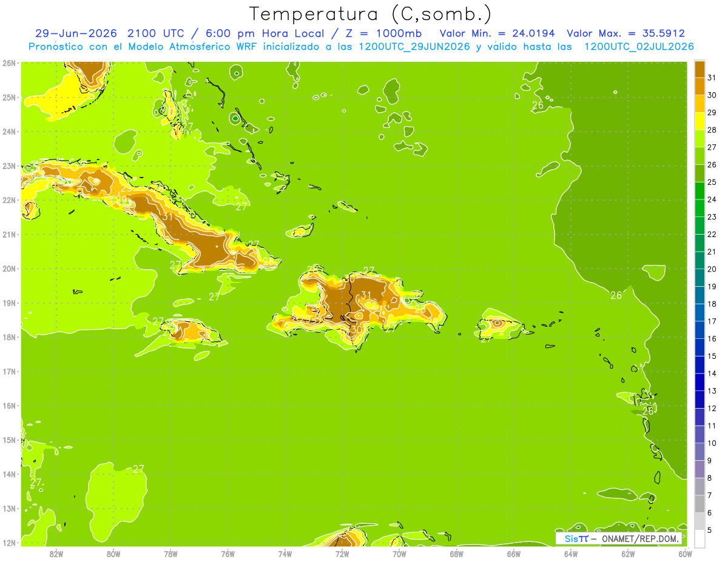Click the '24N' latitude axis label
This screenshot has height=562, width=728.
pyautogui.click(x=9, y=132)
